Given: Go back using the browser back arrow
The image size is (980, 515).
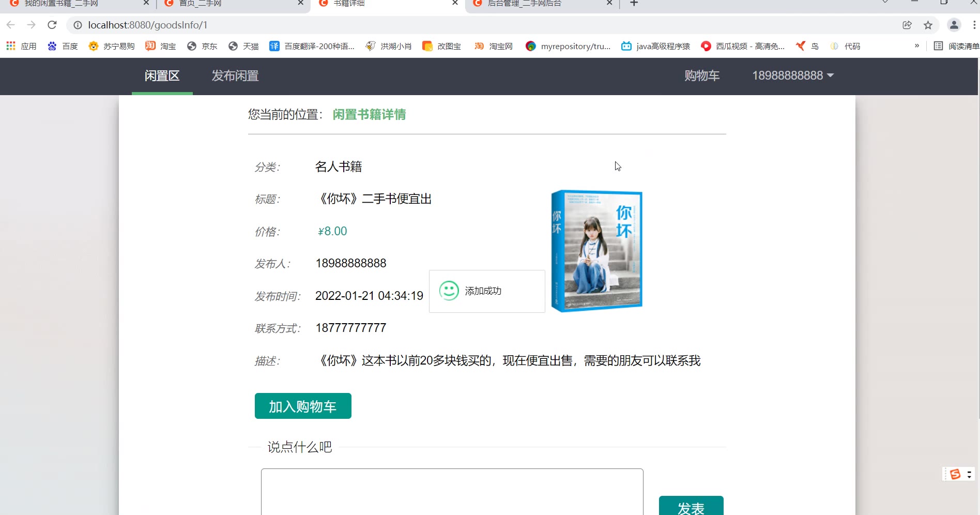Looking at the screenshot, I should [10, 25].
